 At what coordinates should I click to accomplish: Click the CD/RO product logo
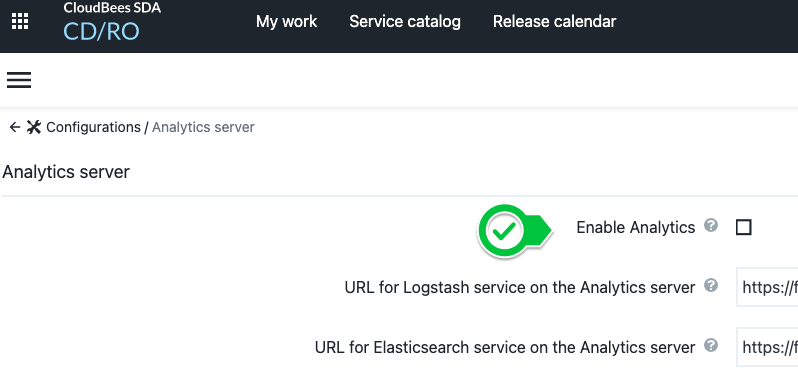(x=101, y=32)
